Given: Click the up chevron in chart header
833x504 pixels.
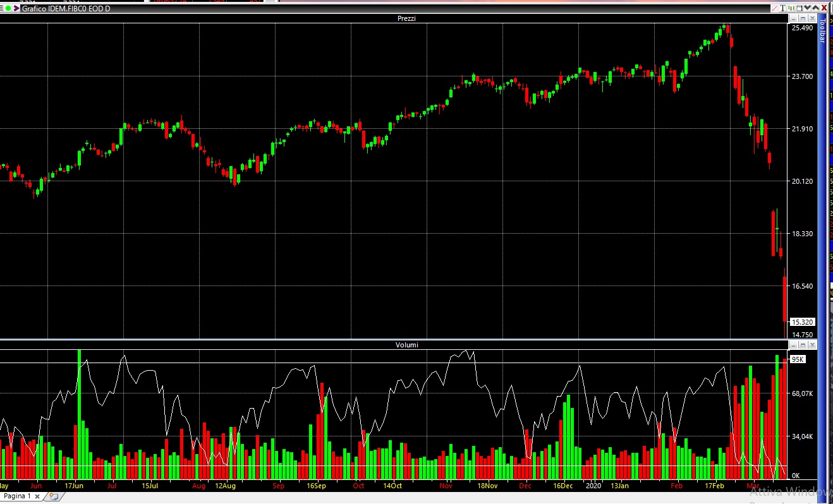Looking at the screenshot, I should (816, 8).
